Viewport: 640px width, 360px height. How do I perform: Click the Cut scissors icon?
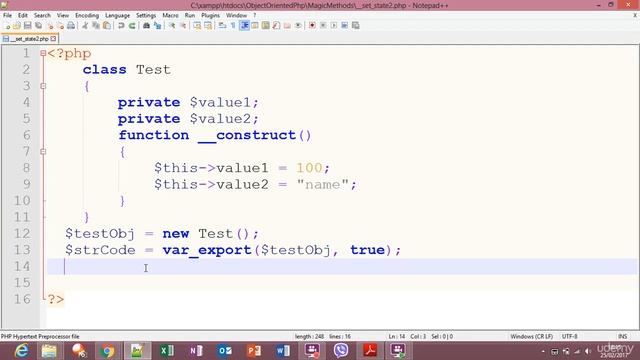85,26
